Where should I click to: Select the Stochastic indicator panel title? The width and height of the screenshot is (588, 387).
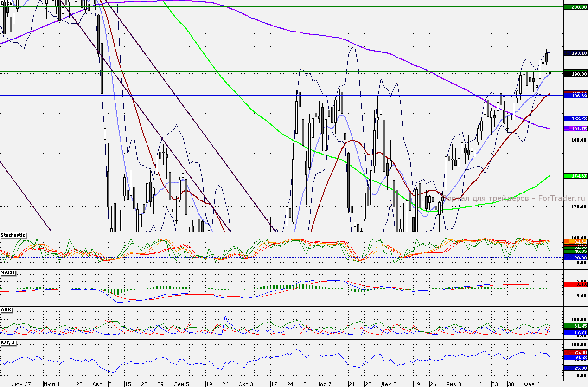point(13,235)
